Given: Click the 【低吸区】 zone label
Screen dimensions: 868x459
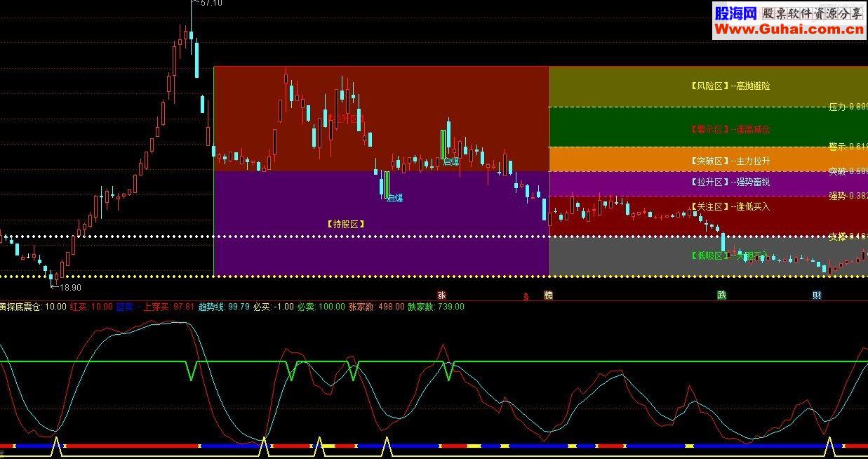Looking at the screenshot, I should tap(709, 256).
